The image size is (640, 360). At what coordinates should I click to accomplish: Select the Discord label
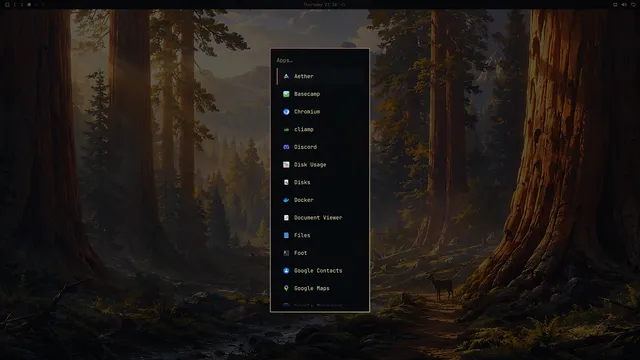(x=305, y=147)
